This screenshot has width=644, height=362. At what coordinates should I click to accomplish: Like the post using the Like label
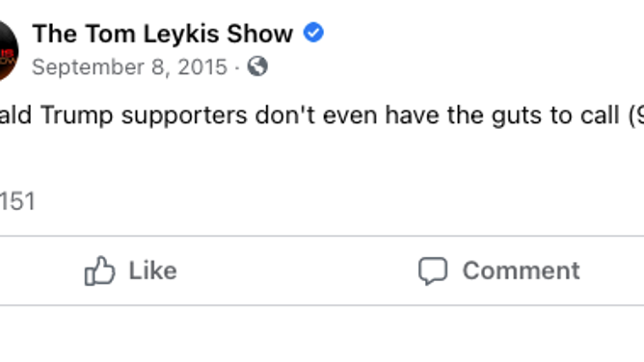coord(152,271)
